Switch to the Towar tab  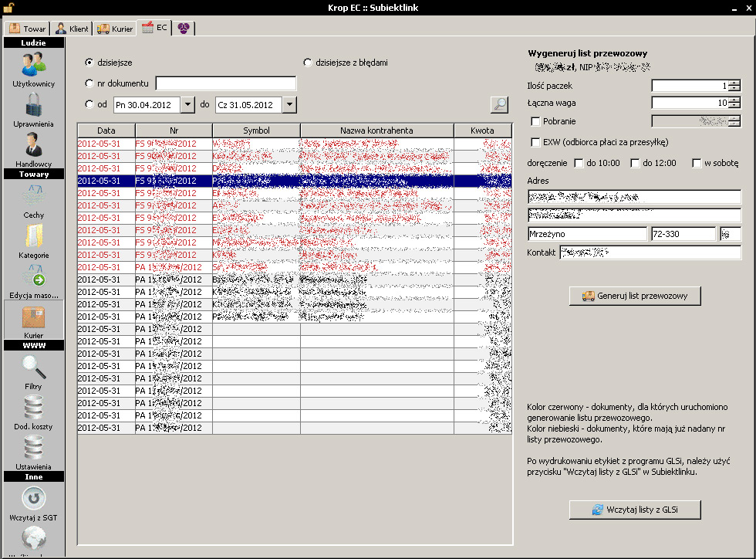[x=27, y=29]
